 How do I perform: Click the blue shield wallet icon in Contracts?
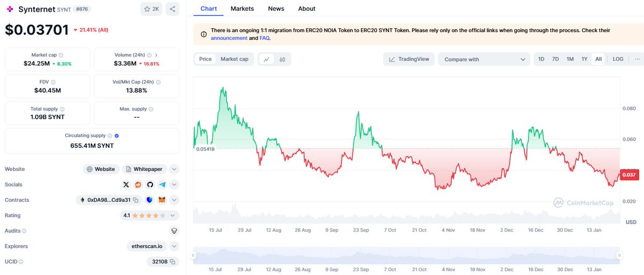149,200
